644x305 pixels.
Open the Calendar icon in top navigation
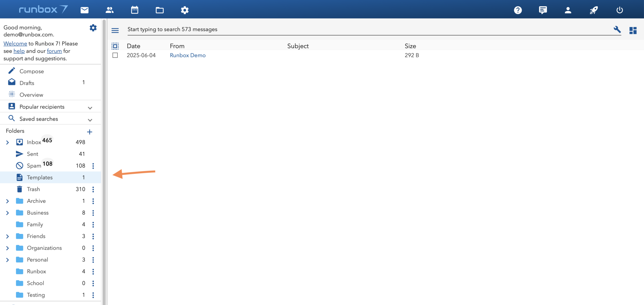[x=135, y=10]
